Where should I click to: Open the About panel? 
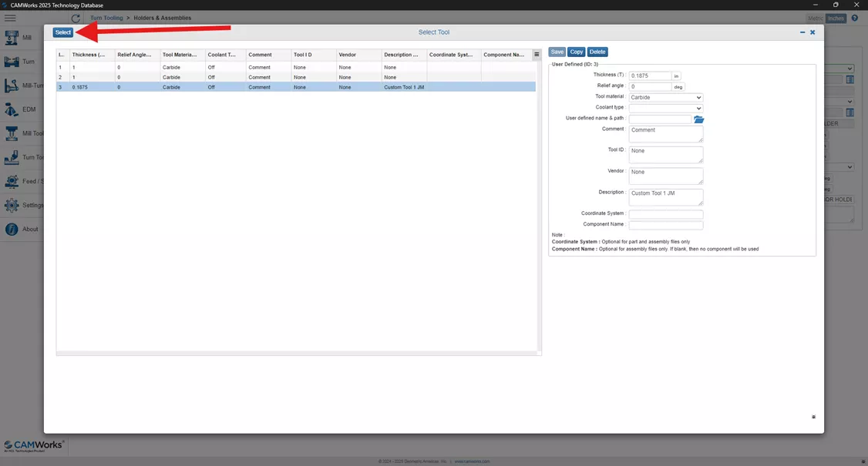pyautogui.click(x=11, y=228)
